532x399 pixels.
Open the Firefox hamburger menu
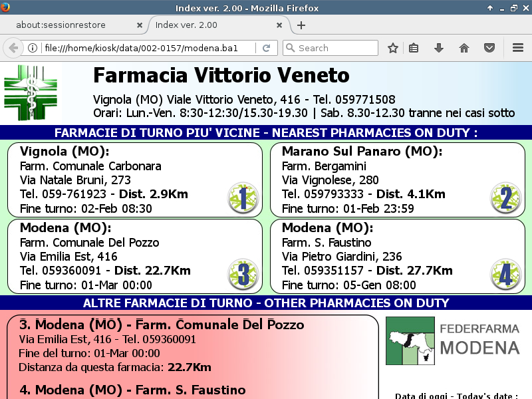pos(518,48)
